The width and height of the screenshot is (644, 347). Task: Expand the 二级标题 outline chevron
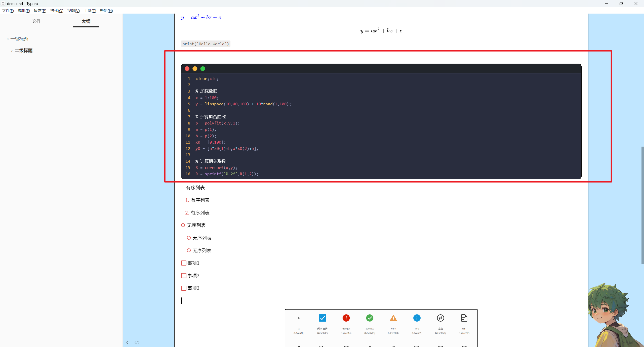(x=12, y=51)
